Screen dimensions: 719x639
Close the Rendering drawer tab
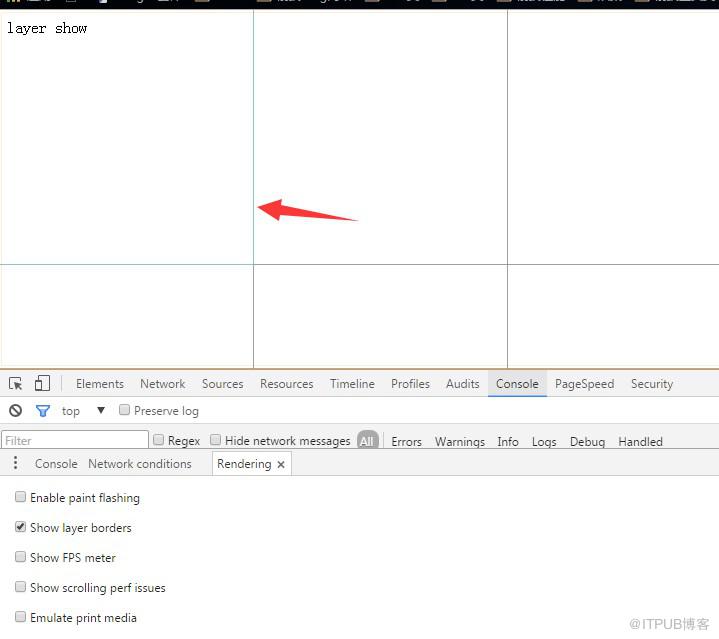pos(281,464)
